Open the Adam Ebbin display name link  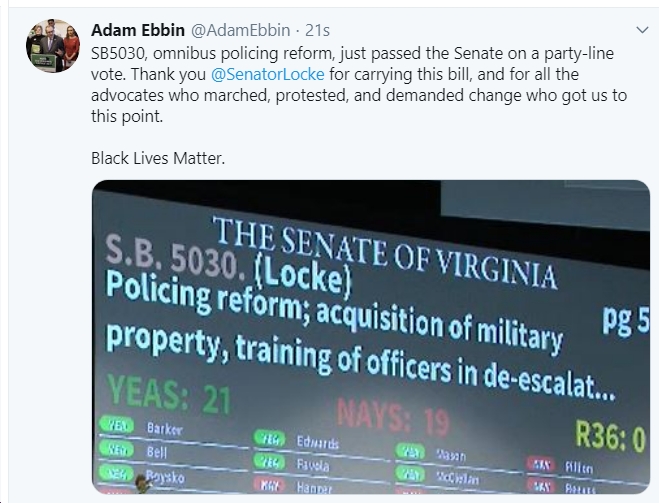pyautogui.click(x=138, y=30)
